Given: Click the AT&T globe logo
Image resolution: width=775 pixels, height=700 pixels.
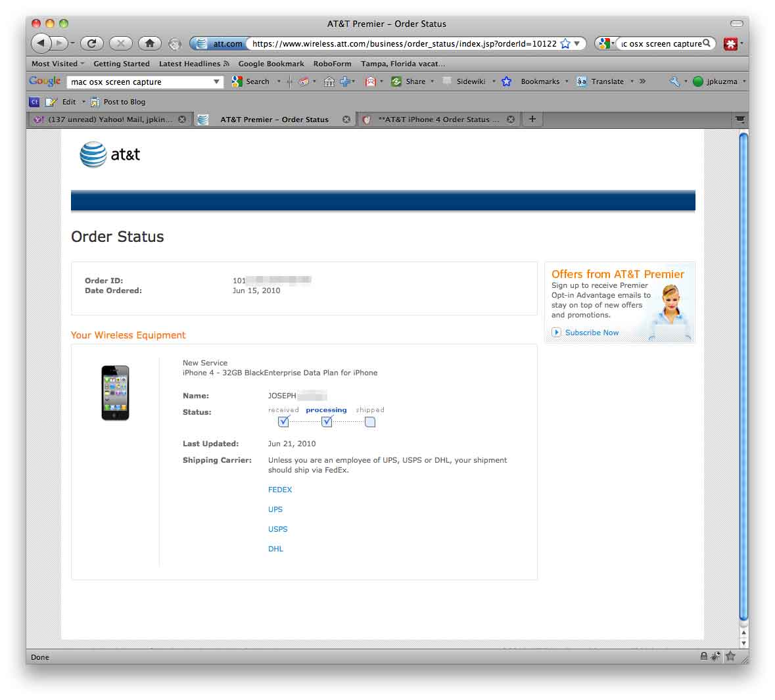Looking at the screenshot, I should pyautogui.click(x=93, y=154).
